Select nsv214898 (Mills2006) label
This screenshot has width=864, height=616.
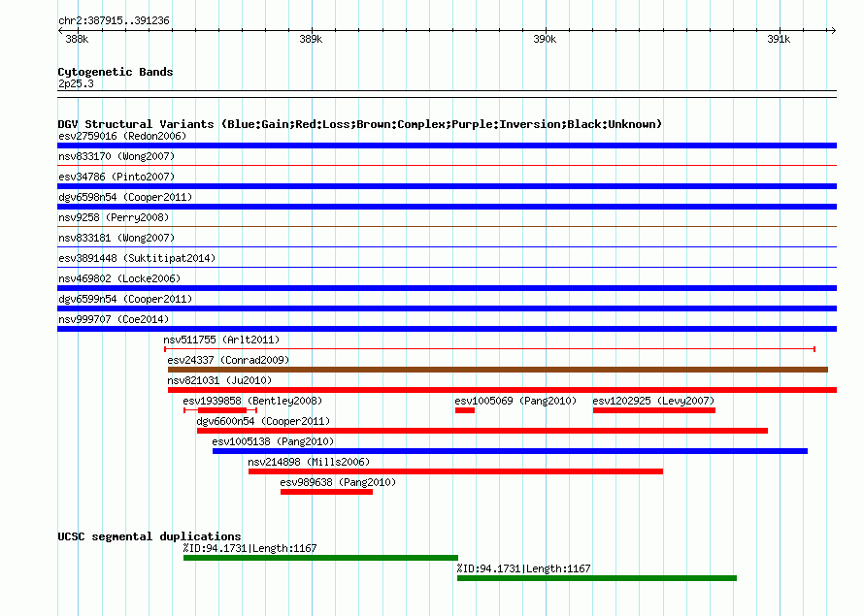click(x=309, y=462)
